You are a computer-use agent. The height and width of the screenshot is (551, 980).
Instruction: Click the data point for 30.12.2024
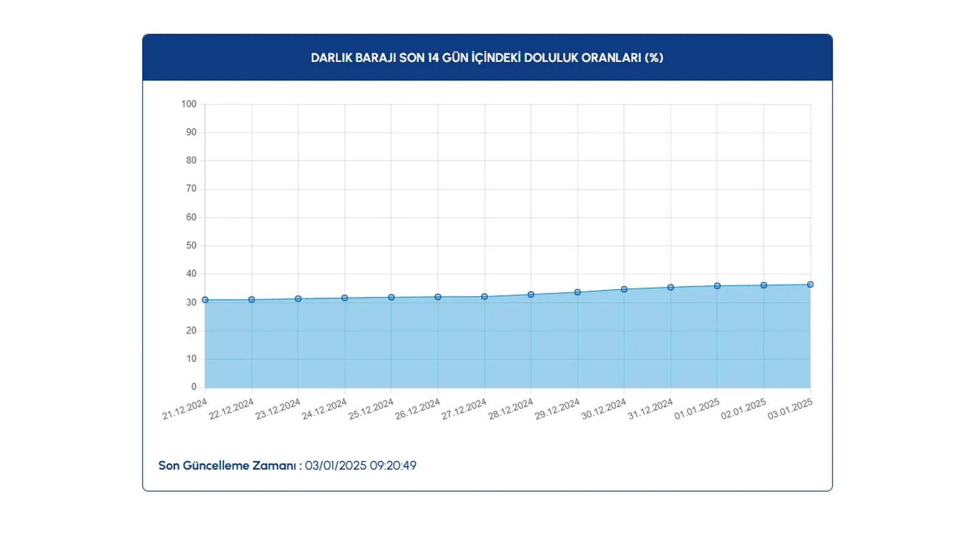pos(624,290)
